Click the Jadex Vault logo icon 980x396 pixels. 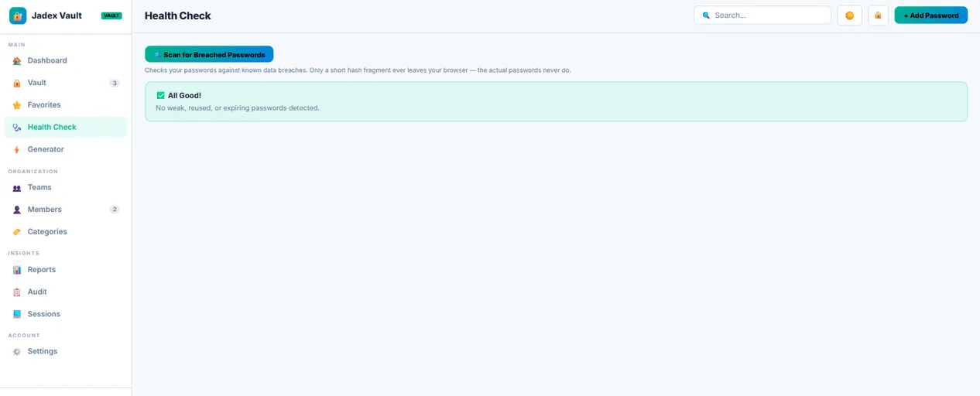coord(18,15)
